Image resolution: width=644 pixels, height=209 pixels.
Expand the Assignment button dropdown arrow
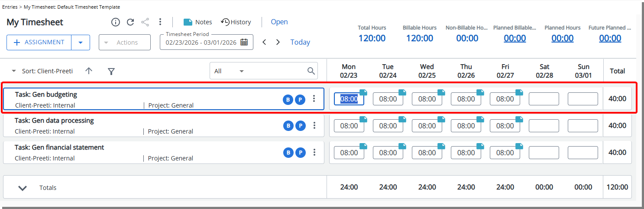[x=80, y=42]
